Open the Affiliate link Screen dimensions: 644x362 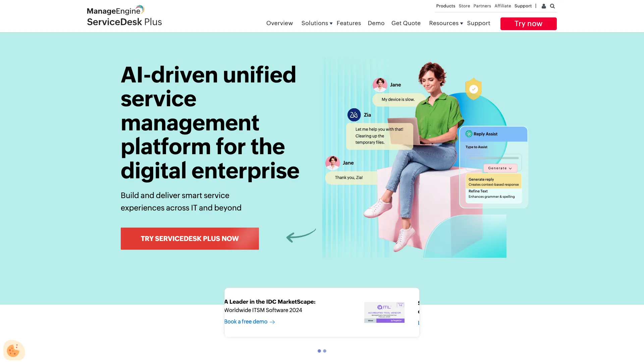[x=502, y=6]
